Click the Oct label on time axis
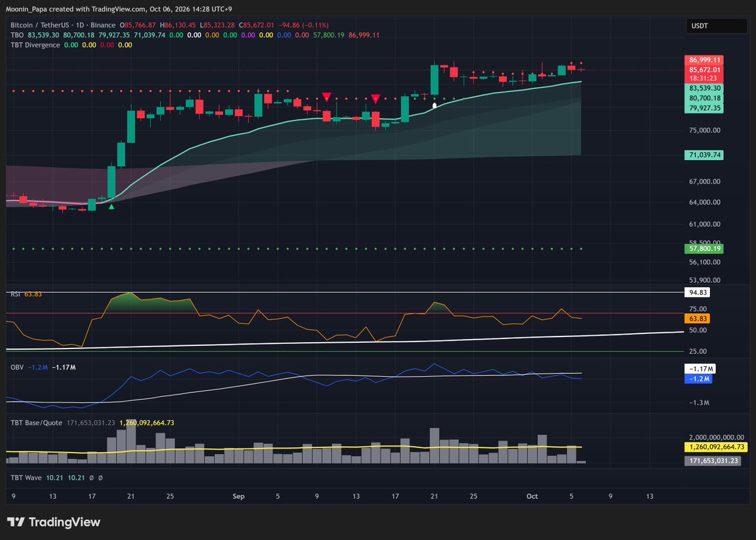This screenshot has width=756, height=540. [532, 497]
